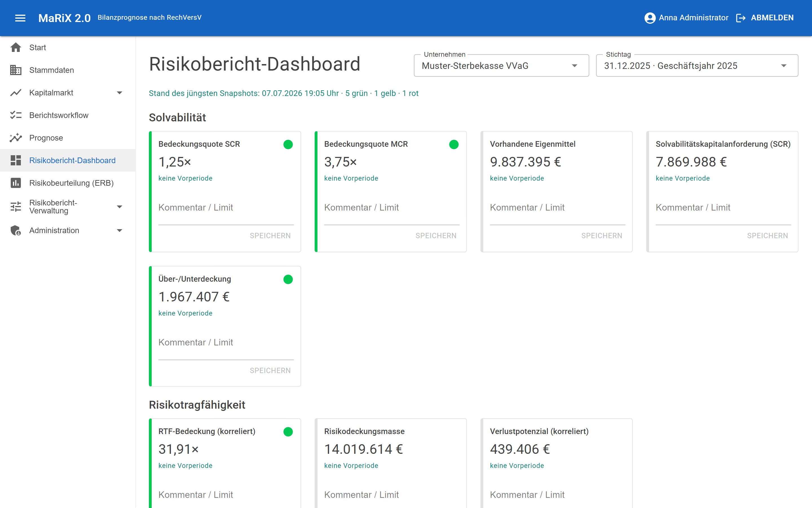Click SPEICHERN on Solvabilitätskapitalanforderung card
The height and width of the screenshot is (508, 812).
tap(767, 236)
